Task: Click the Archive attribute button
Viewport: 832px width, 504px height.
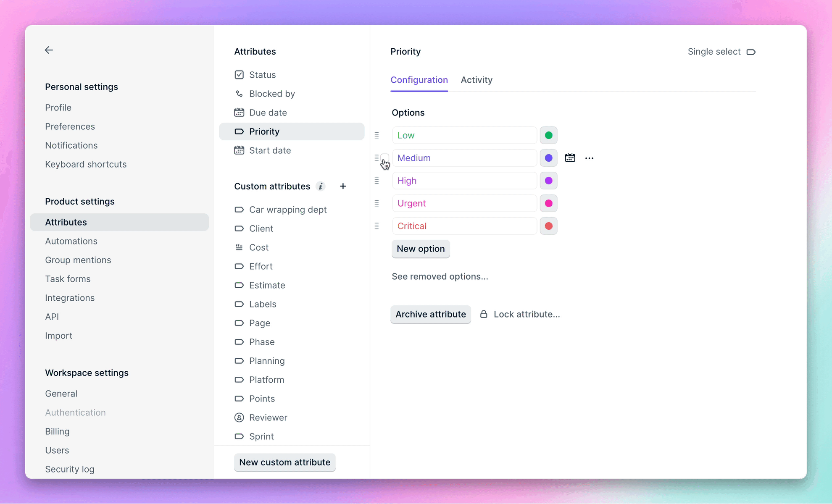Action: point(430,314)
